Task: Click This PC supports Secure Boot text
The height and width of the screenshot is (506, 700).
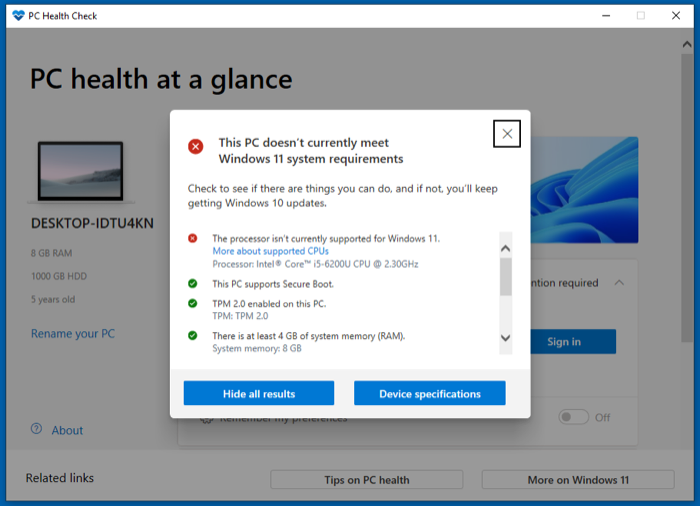Action: [x=273, y=284]
